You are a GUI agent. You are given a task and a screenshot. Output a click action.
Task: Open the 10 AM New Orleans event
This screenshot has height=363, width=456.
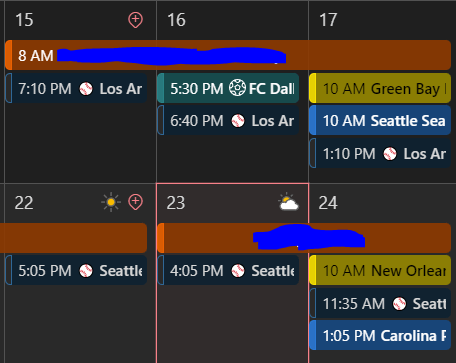coord(380,270)
